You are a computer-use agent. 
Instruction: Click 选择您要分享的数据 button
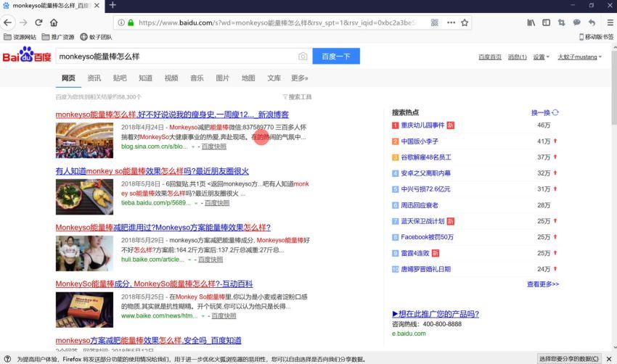[569, 359]
